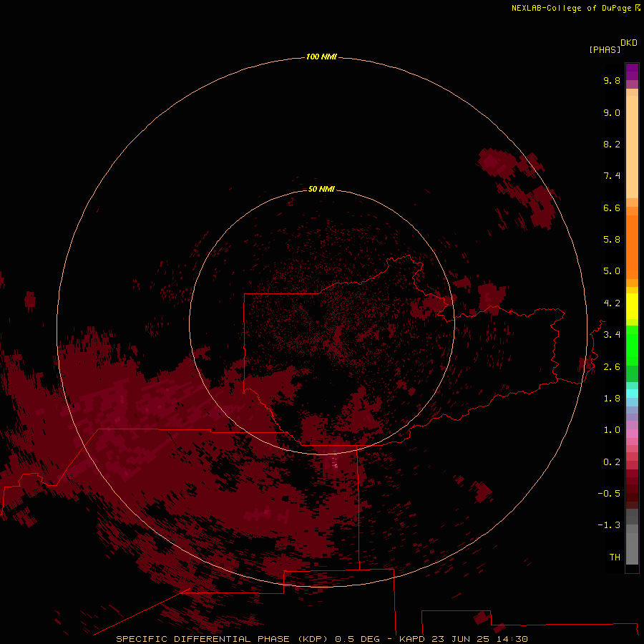Click the 1.8 value on color scale
This screenshot has height=644, width=644.
612,399
